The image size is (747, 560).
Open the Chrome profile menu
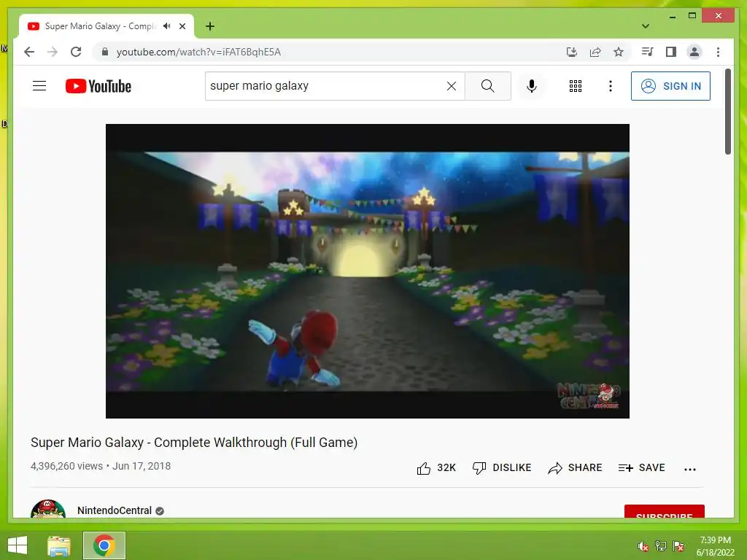pos(694,52)
